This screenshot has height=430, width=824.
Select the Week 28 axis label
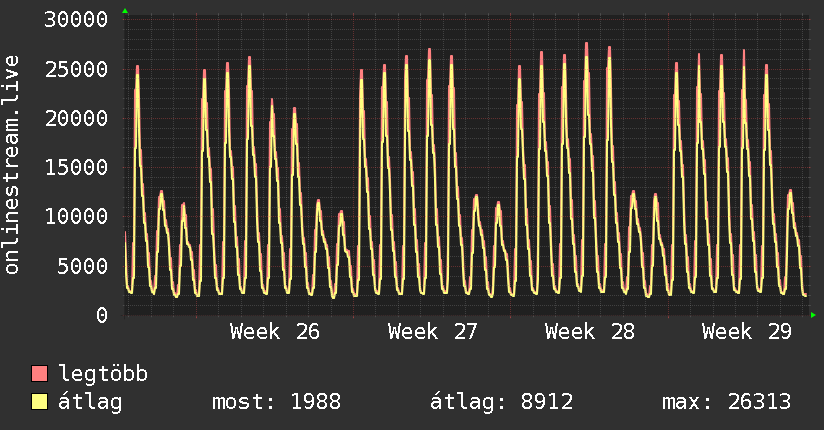point(590,332)
